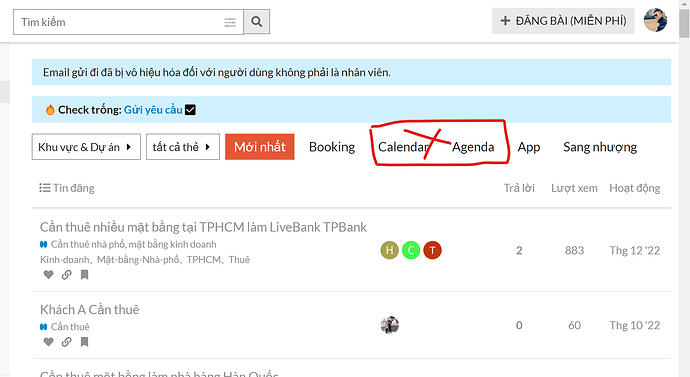Open the App tab
Viewport: 690px width, 377px height.
point(529,147)
